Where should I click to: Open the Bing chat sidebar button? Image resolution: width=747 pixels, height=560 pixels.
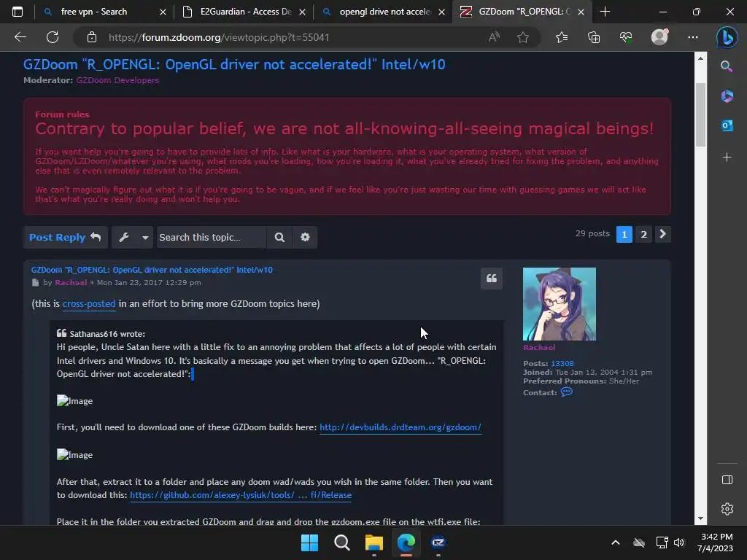727,38
